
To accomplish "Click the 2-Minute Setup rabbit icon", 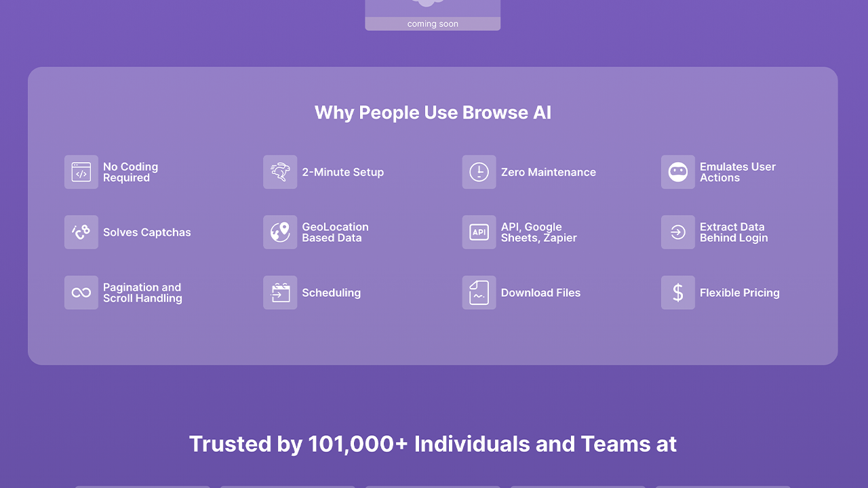I will [x=280, y=172].
